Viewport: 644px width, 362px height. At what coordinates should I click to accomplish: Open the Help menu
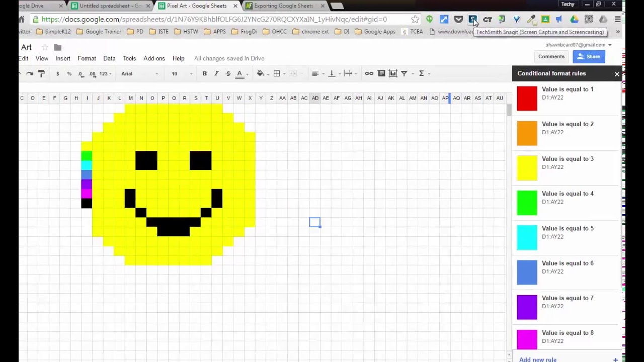pyautogui.click(x=178, y=58)
